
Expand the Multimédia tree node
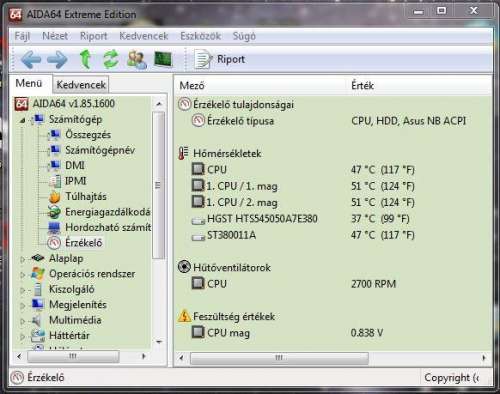[x=22, y=321]
